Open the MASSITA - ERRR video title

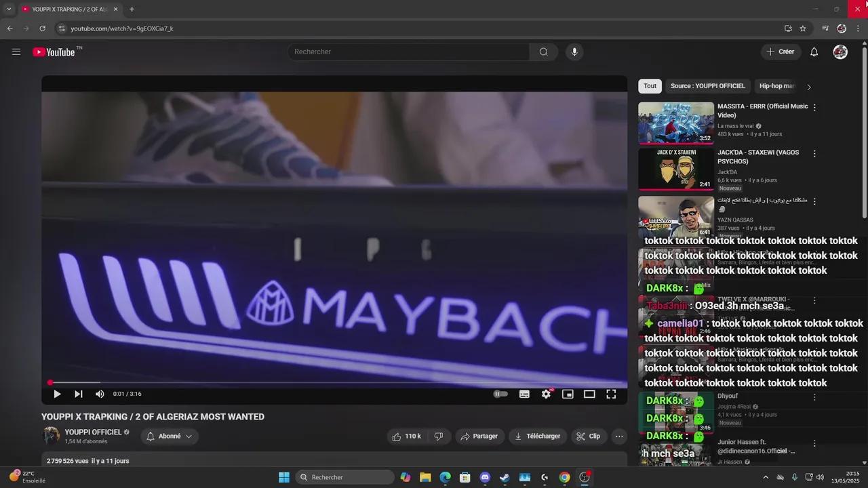[x=763, y=110]
